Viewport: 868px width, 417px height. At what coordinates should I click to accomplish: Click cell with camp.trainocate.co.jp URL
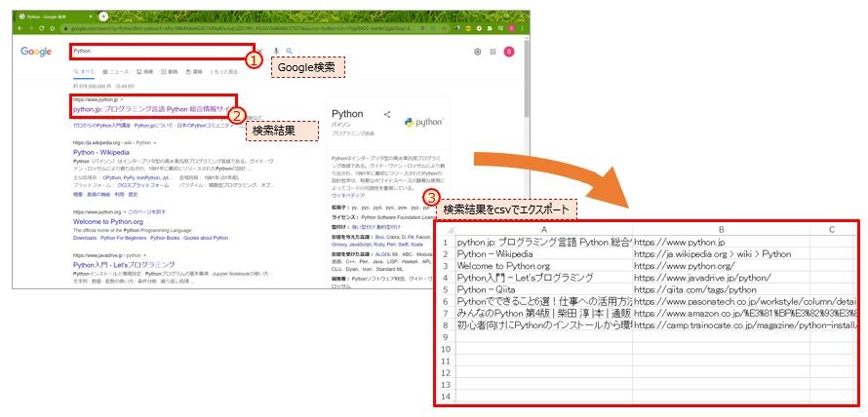coord(722,325)
